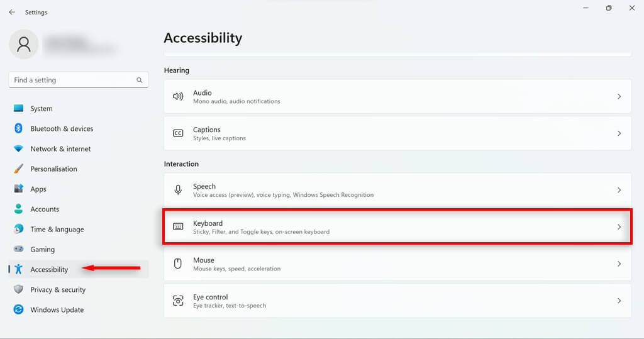
Task: Click the Bluetooth icon in sidebar
Action: coord(18,128)
